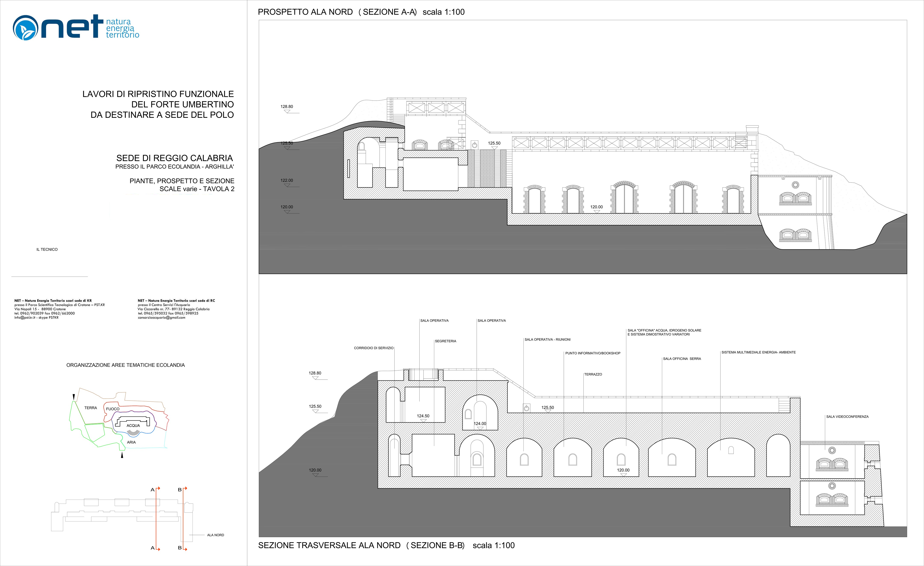Select 'PRESSO IL PARCO ECOLANDIA - ARGHILLA'' text
This screenshot has height=566, width=924.
[x=175, y=167]
